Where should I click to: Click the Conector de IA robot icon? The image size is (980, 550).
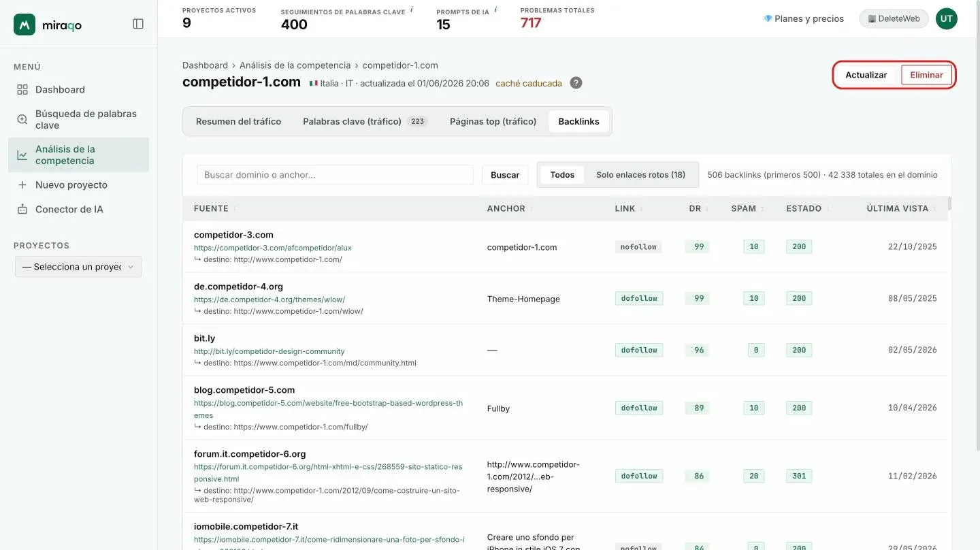(x=22, y=209)
